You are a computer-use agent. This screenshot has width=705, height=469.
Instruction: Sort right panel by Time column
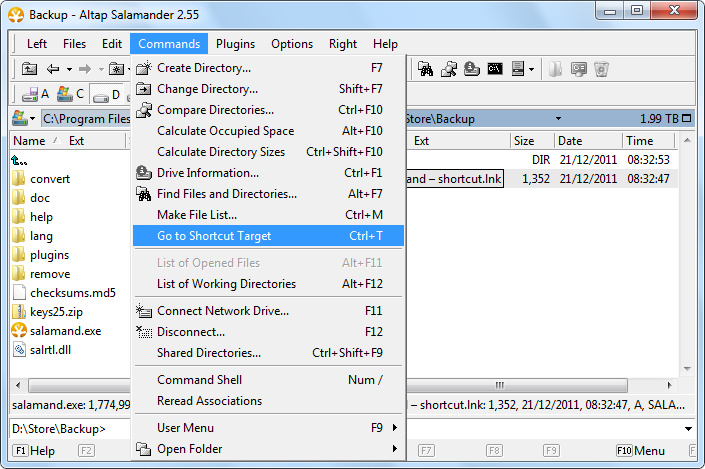point(648,141)
